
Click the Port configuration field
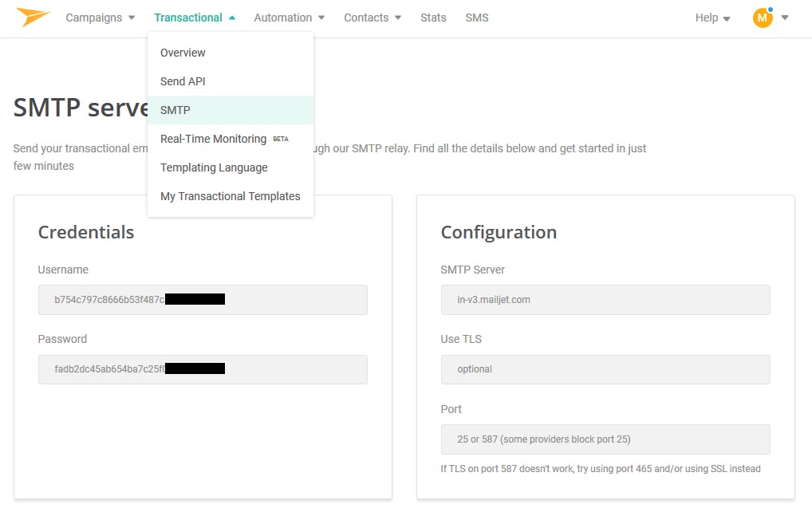pos(605,439)
